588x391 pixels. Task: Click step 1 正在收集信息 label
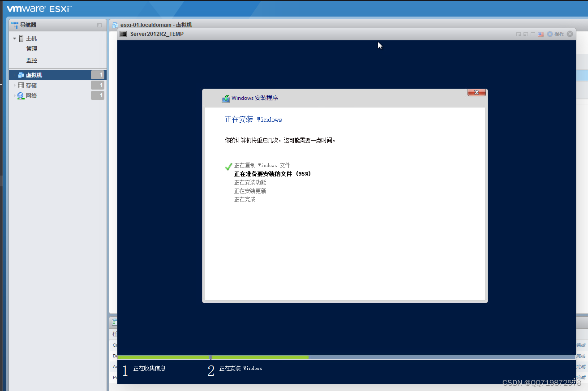coord(150,368)
